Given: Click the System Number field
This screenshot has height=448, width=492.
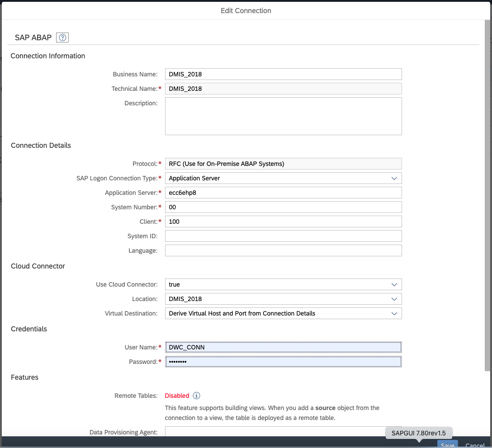Looking at the screenshot, I should coord(283,207).
